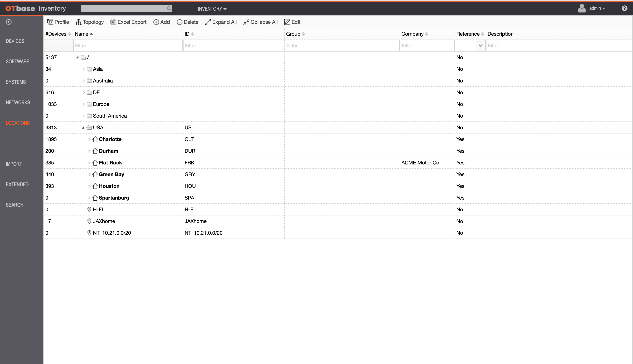This screenshot has width=633, height=364.
Task: Click the Name filter input field
Action: coord(128,46)
